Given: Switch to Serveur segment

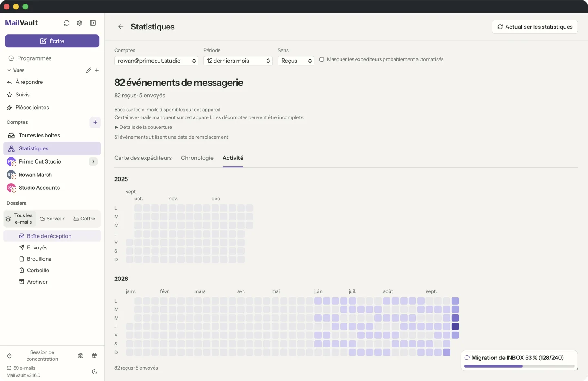Looking at the screenshot, I should [52, 219].
